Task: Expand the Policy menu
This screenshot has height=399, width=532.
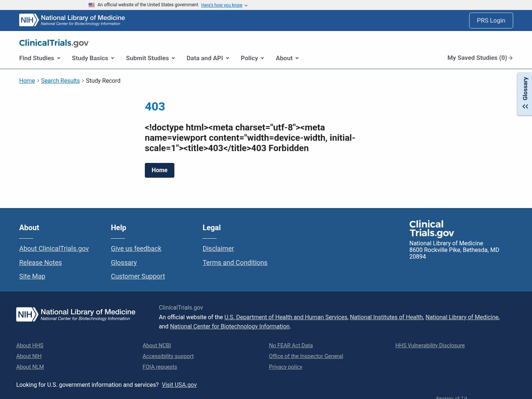Action: click(x=252, y=58)
